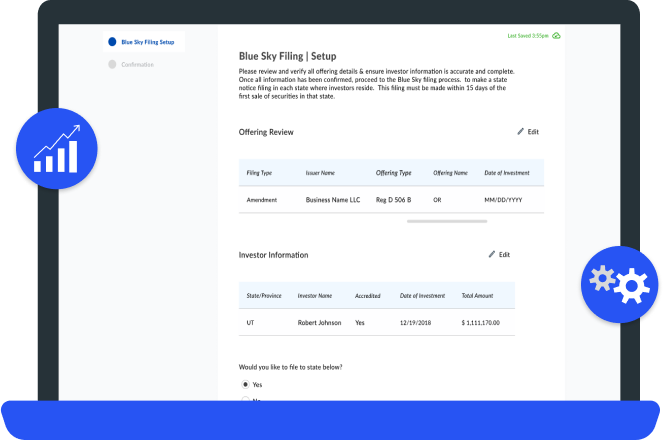Select the OR offering name cell
Image resolution: width=664 pixels, height=440 pixels.
point(437,200)
